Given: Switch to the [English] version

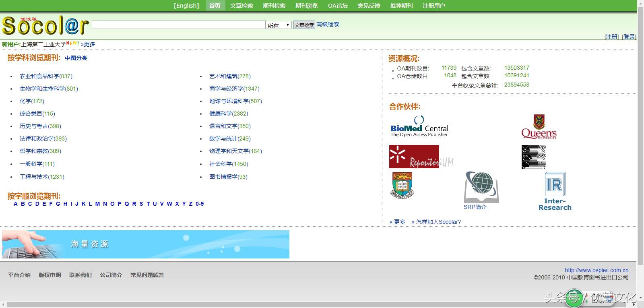Looking at the screenshot, I should [186, 6].
